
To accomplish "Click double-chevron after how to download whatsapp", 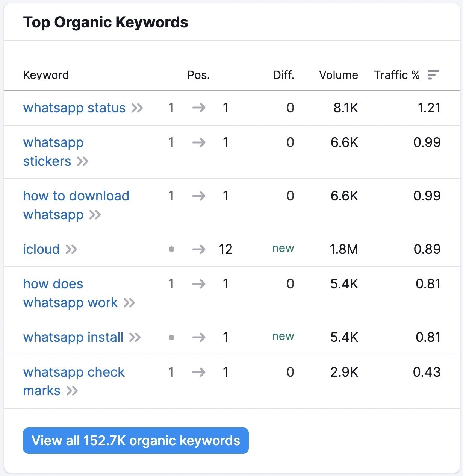I will (x=95, y=215).
